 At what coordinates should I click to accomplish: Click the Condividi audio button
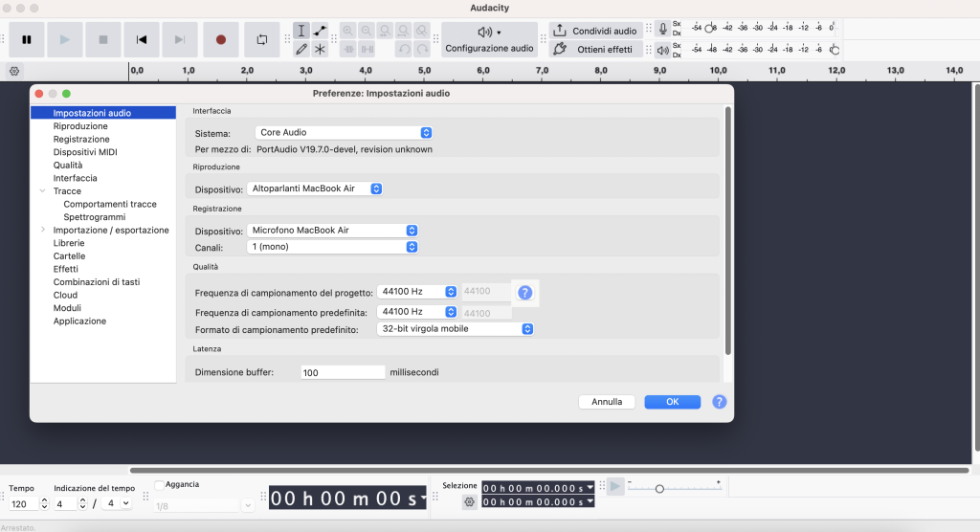pyautogui.click(x=595, y=31)
